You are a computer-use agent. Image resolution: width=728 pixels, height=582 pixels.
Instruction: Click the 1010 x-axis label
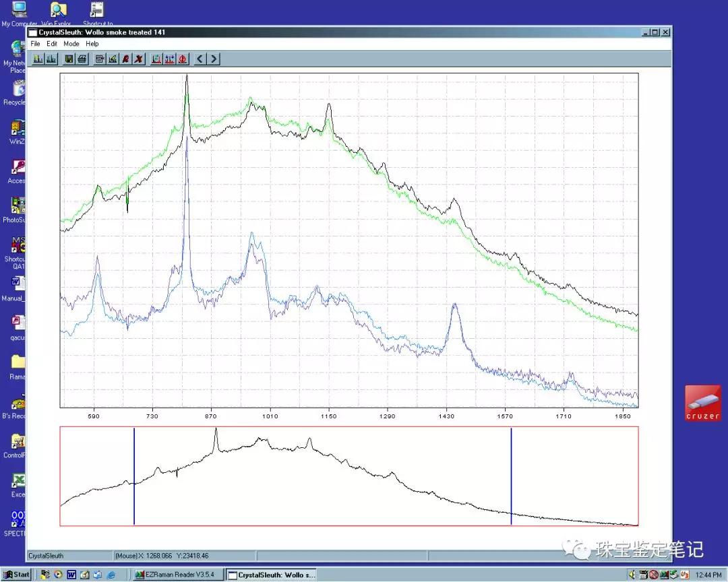pos(270,416)
